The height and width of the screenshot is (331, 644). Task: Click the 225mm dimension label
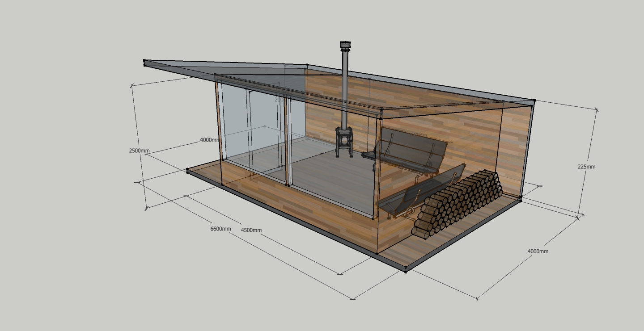click(x=586, y=167)
